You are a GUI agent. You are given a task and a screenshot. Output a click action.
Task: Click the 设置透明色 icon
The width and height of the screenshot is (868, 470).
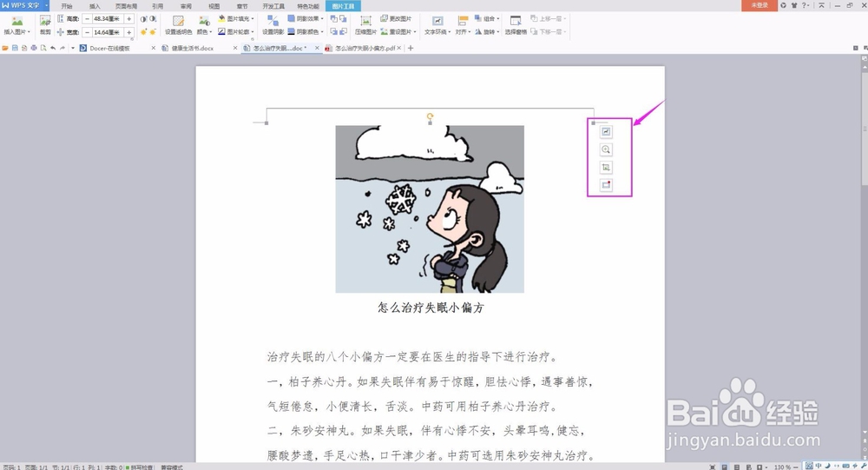click(x=178, y=21)
